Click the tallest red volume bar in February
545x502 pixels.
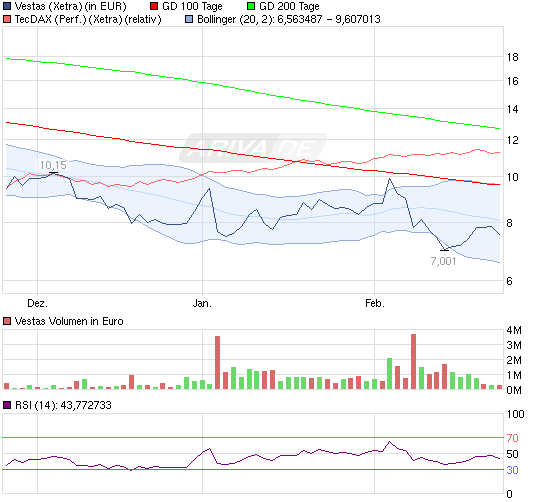[x=414, y=362]
